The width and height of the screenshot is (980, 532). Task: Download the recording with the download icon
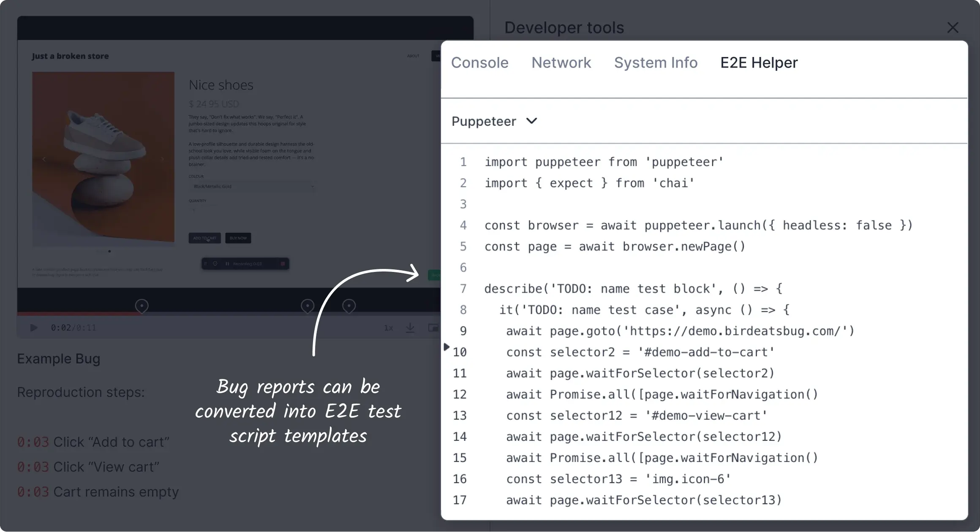click(410, 328)
